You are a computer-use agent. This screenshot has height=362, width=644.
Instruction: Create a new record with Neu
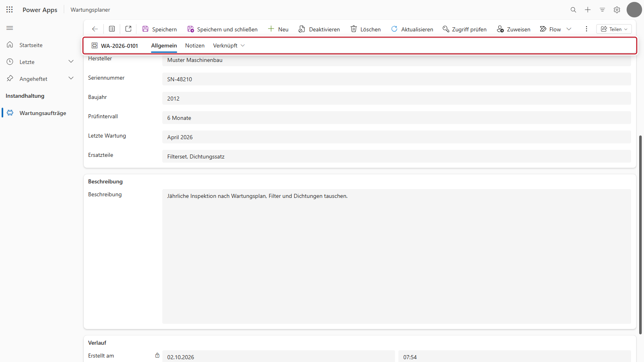click(278, 29)
